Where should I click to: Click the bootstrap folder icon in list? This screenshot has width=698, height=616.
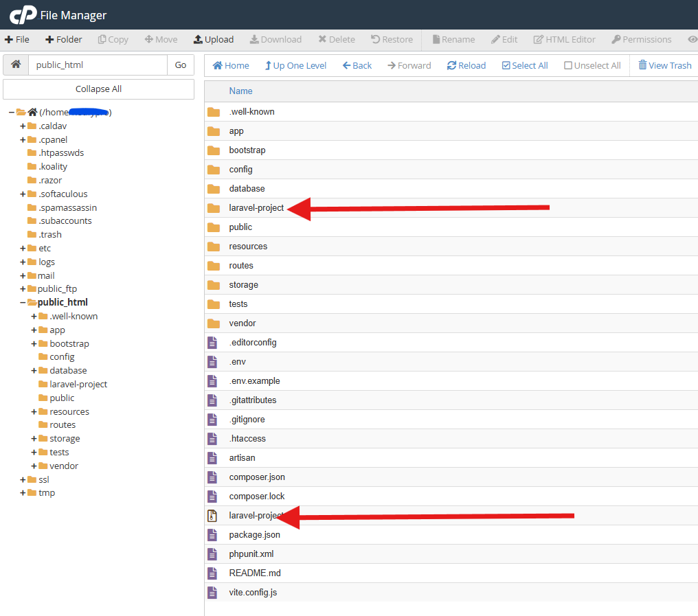[x=214, y=150]
